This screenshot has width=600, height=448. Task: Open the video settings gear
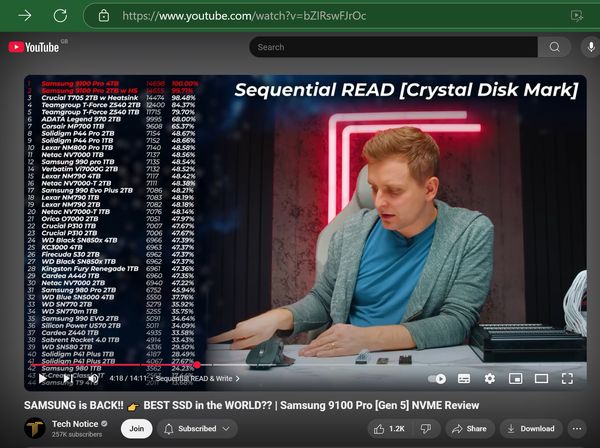[x=489, y=379]
